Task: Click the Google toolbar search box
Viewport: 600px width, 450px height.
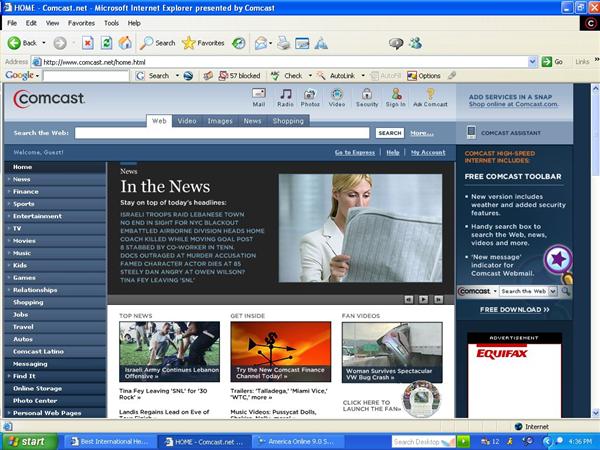Action: 86,76
